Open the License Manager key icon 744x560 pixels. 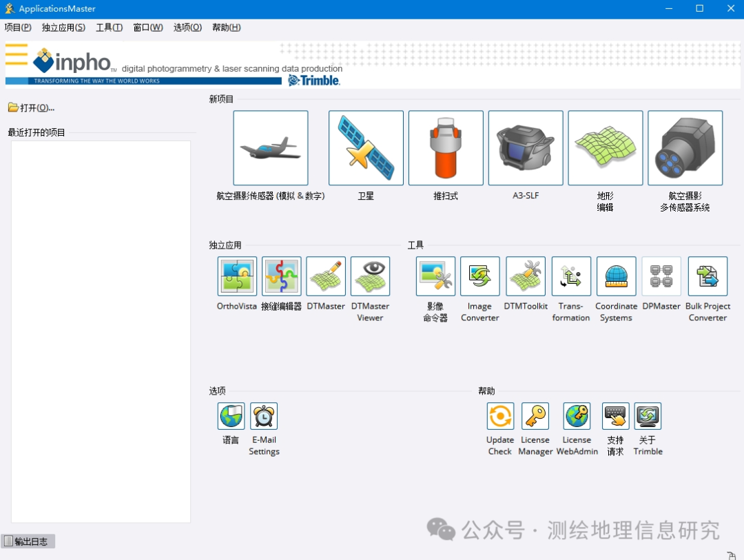click(535, 416)
